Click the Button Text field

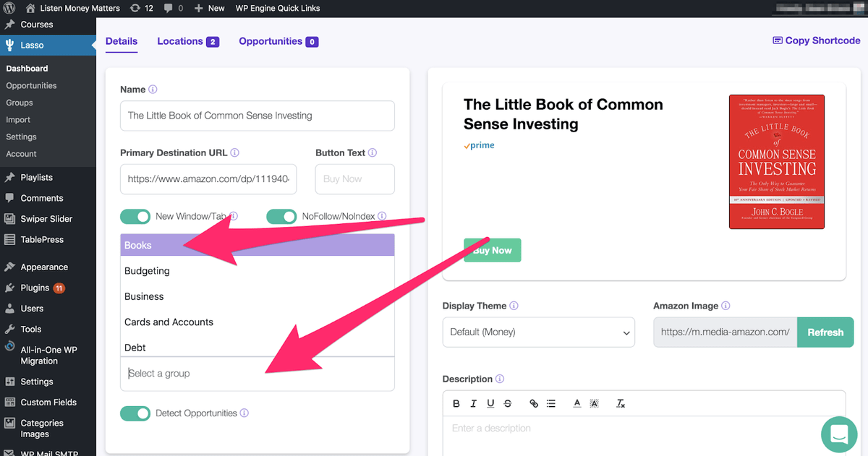[355, 179]
